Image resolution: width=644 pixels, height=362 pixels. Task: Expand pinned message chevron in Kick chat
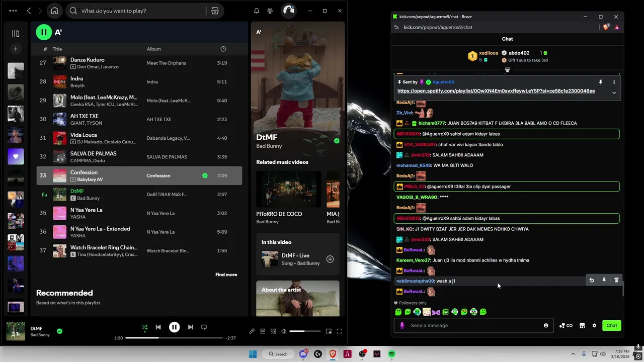[614, 93]
